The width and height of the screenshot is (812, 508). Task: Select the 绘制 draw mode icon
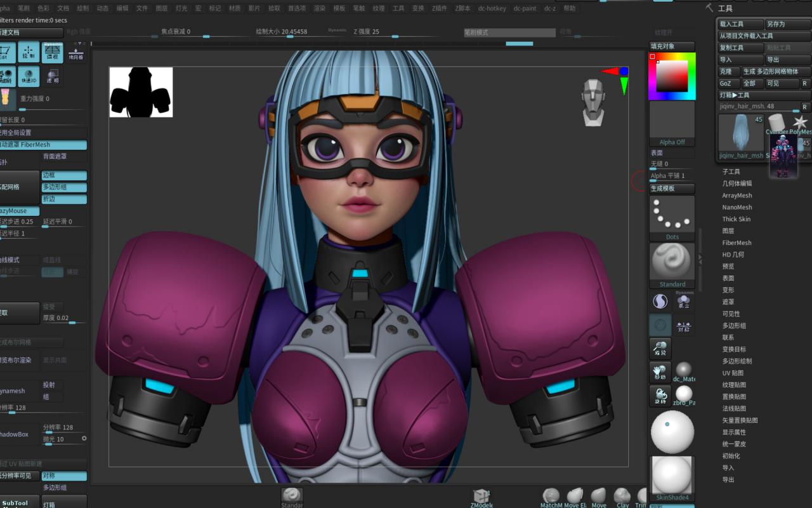[29, 53]
